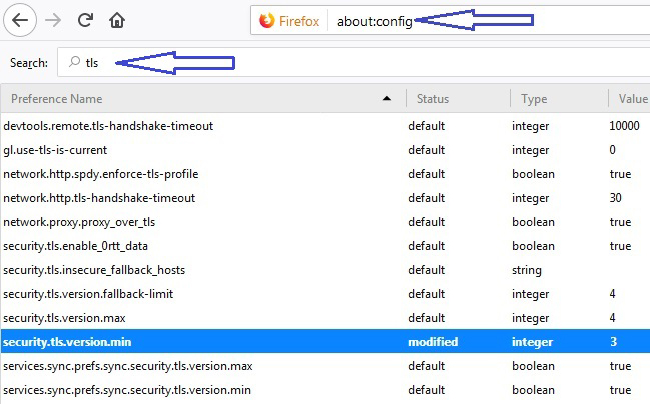
Task: Toggle network.proxy.proxy_over_tls boolean value true
Action: [620, 222]
